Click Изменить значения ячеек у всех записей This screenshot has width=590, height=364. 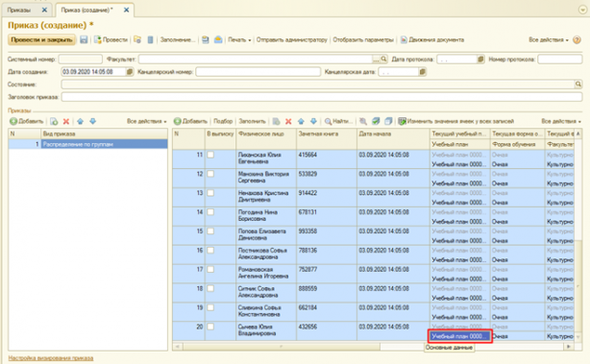tap(456, 121)
